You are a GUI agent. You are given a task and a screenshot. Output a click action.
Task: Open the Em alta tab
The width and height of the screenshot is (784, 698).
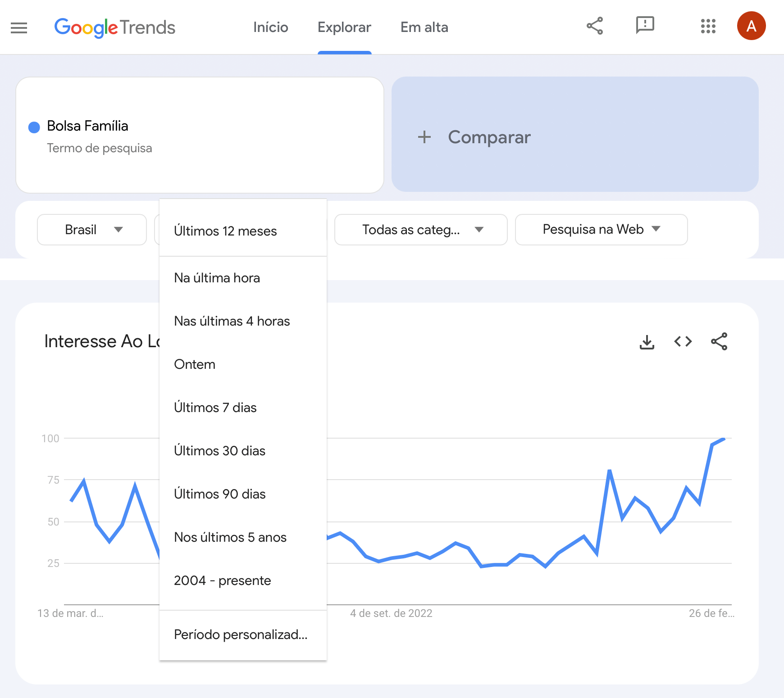[x=424, y=27]
